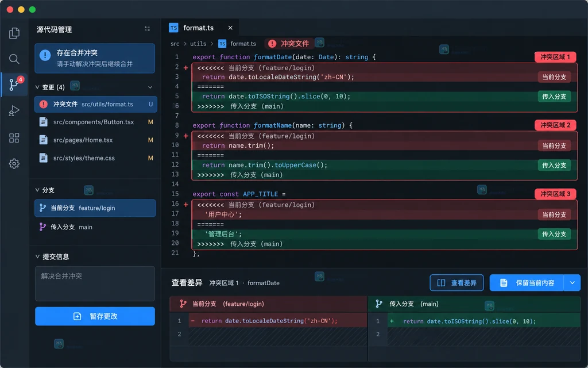
Task: Click the red warning icon on 冲突文件 row
Action: click(x=44, y=104)
